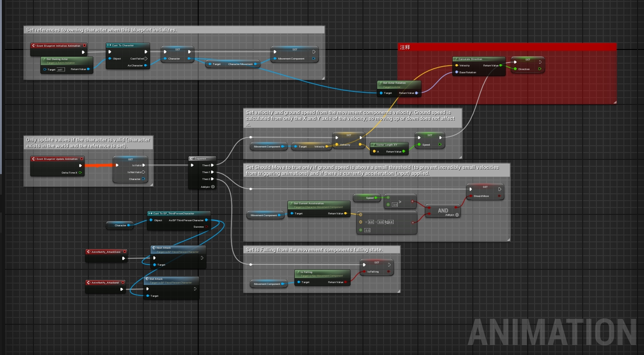Image resolution: width=644 pixels, height=355 pixels.
Task: Click the Should Move output pin
Action: pos(500,196)
